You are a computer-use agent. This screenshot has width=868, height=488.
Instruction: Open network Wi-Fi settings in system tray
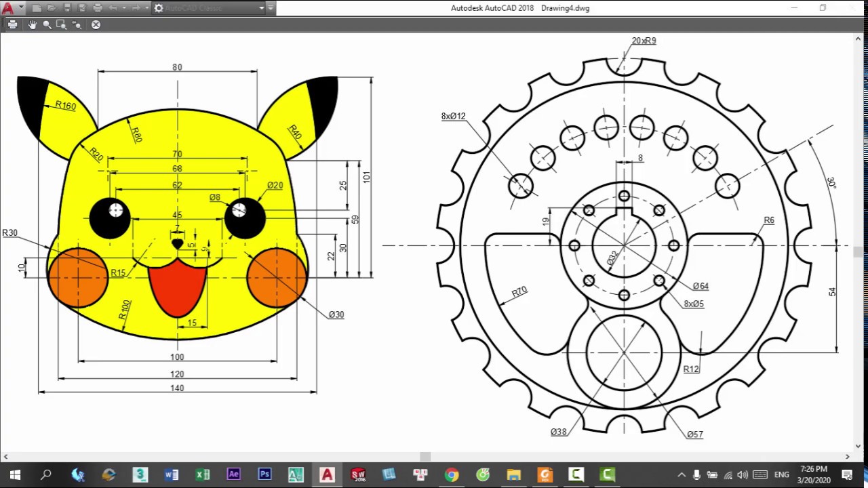pyautogui.click(x=728, y=474)
